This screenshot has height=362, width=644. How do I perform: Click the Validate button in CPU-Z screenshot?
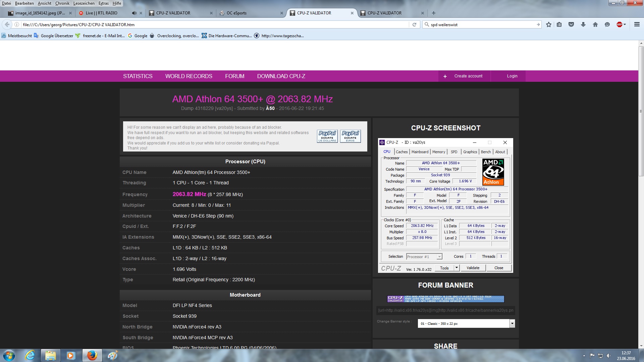[473, 268]
